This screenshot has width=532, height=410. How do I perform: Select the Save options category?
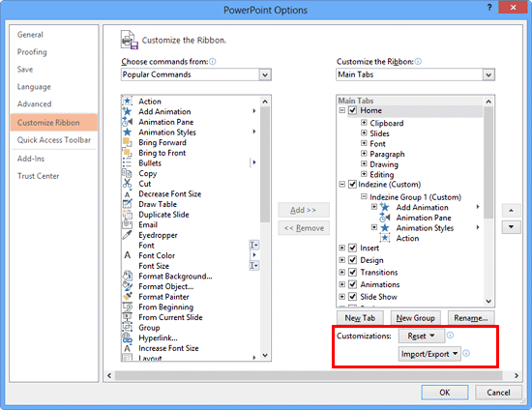click(x=25, y=70)
